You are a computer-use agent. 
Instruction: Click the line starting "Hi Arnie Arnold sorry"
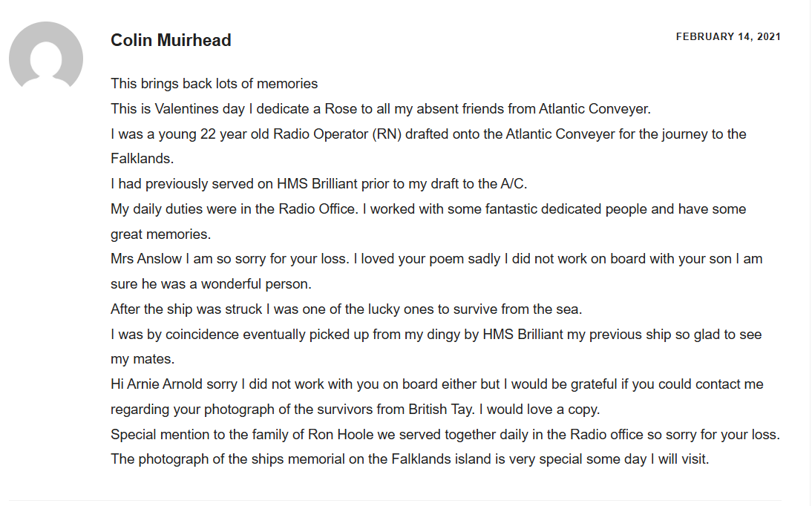click(436, 384)
